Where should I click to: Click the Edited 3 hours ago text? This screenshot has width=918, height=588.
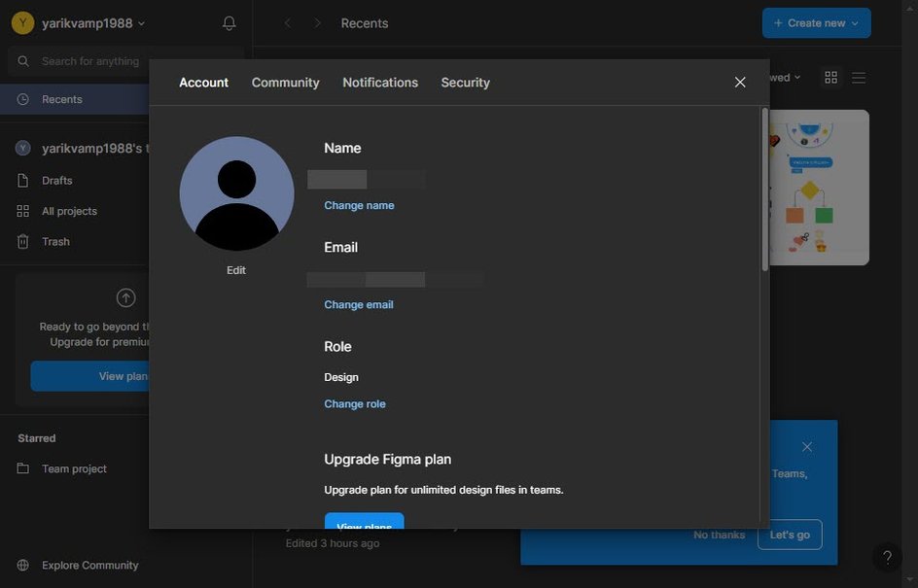(x=333, y=543)
